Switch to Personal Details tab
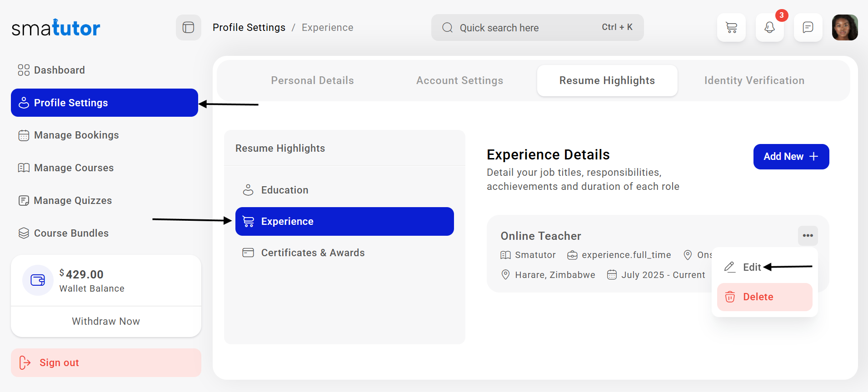This screenshot has width=868, height=392. [x=312, y=80]
